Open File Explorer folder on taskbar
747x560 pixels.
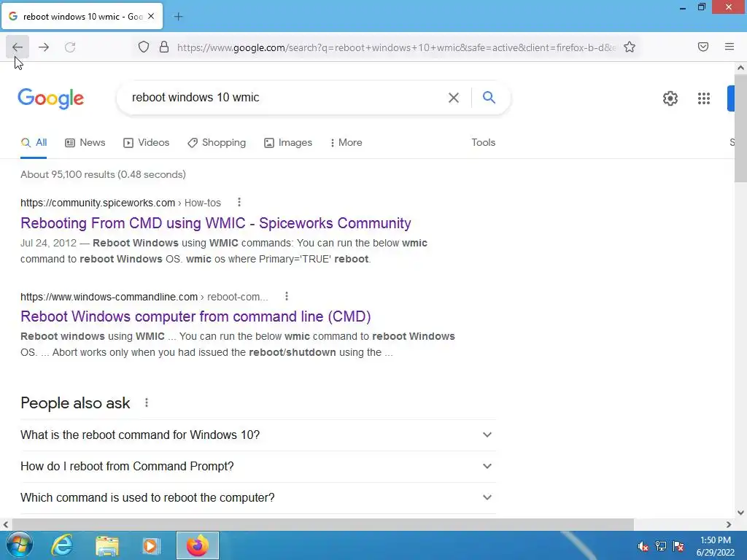pos(107,545)
